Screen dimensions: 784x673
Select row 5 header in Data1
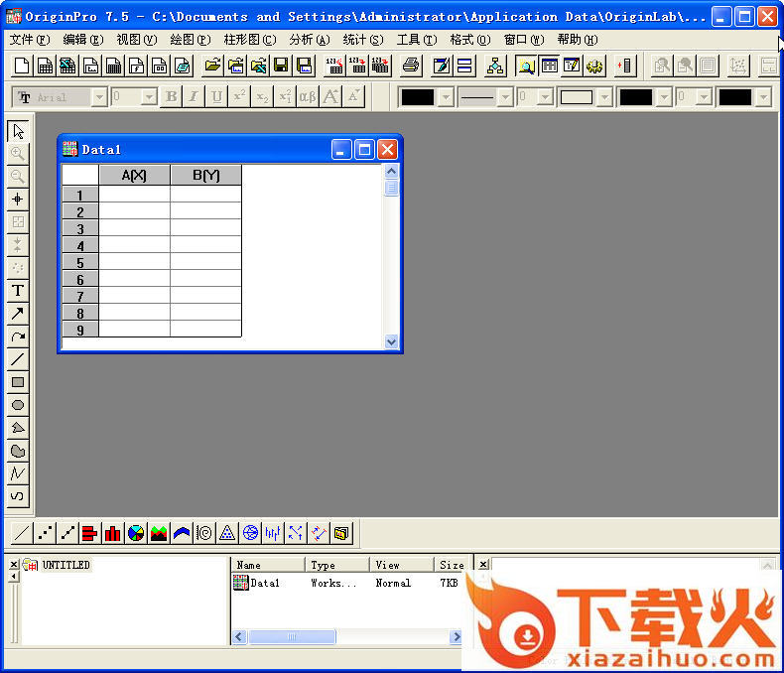80,262
